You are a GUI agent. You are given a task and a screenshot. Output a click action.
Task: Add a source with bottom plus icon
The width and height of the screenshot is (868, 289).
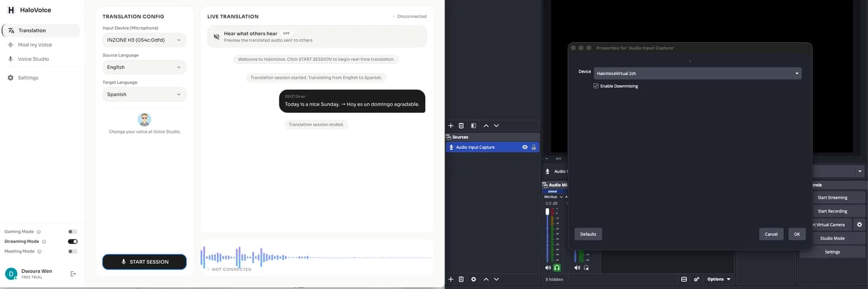click(x=451, y=279)
